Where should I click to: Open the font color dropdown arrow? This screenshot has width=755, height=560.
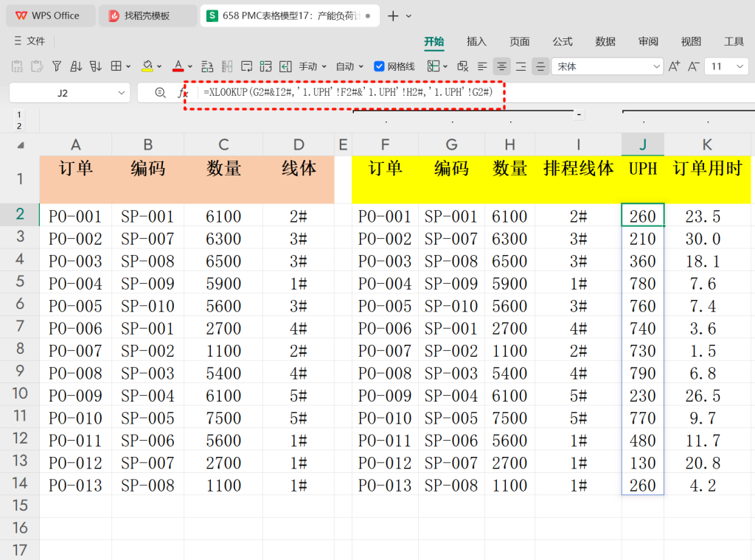(x=190, y=66)
